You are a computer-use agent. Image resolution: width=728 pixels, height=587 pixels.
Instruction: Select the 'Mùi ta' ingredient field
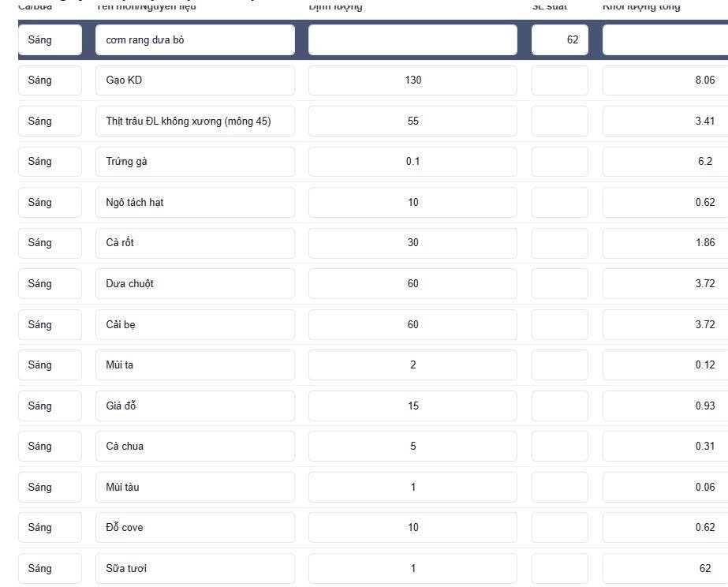[x=195, y=365]
